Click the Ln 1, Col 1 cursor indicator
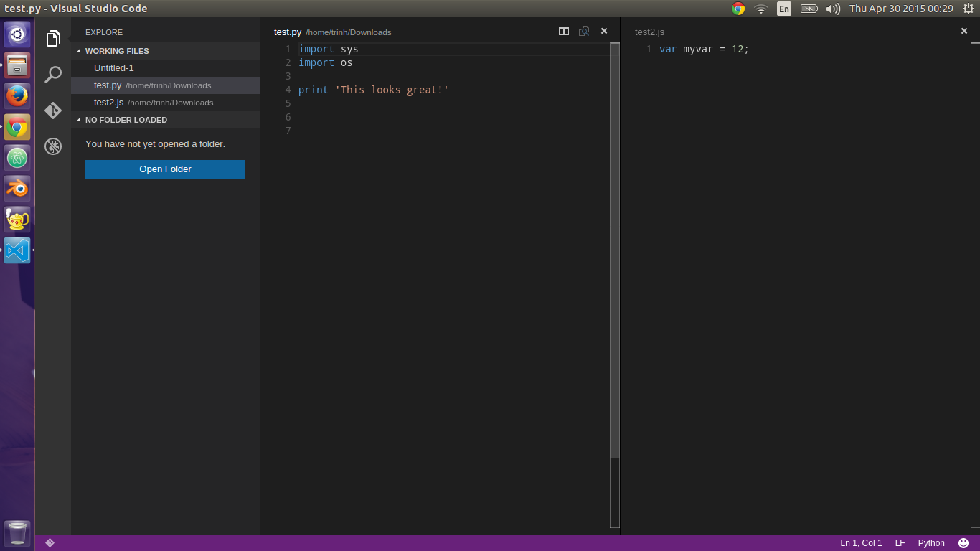Screen dimensions: 980x551 coord(860,542)
